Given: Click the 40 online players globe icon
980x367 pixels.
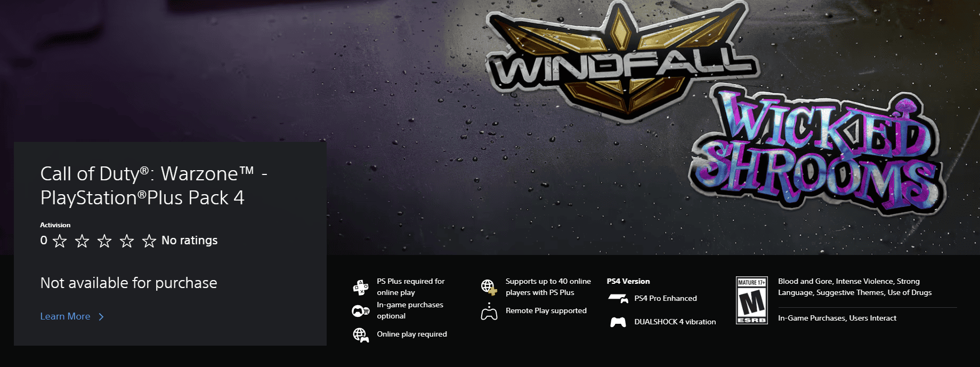Looking at the screenshot, I should (x=489, y=287).
